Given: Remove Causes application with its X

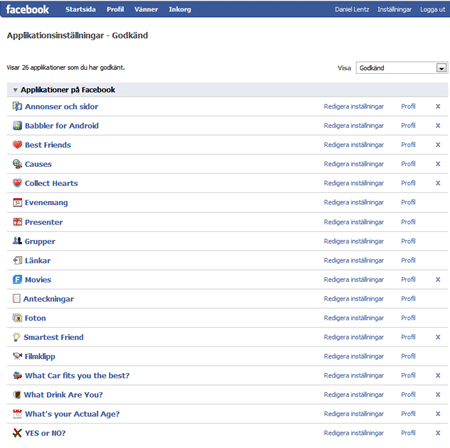Looking at the screenshot, I should [438, 164].
